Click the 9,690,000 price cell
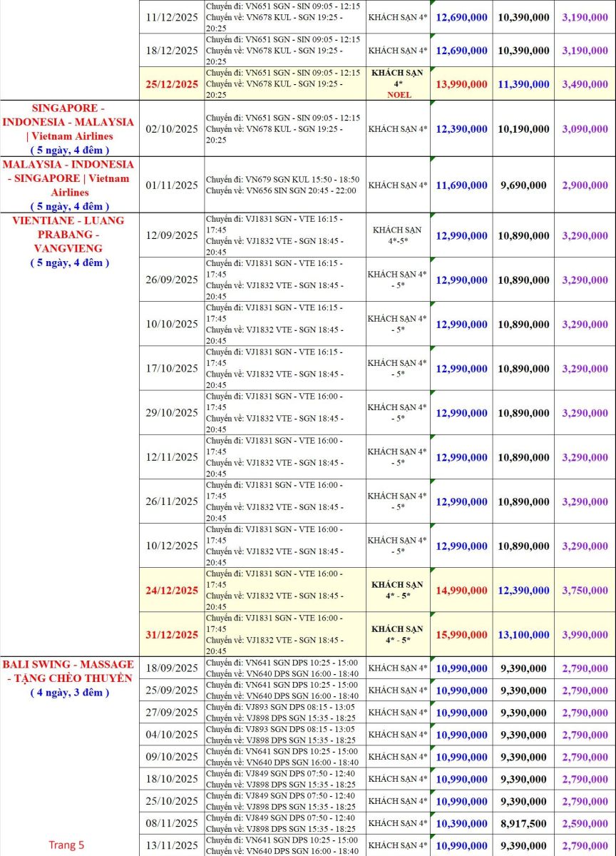Screen dimensions: 616x856 [x=523, y=185]
